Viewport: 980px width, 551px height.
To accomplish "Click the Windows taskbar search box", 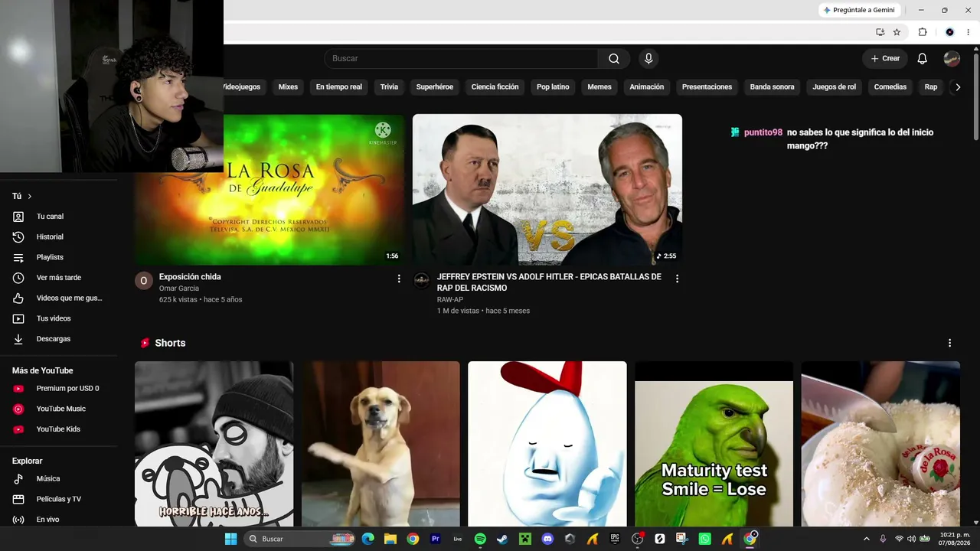I will click(x=300, y=539).
